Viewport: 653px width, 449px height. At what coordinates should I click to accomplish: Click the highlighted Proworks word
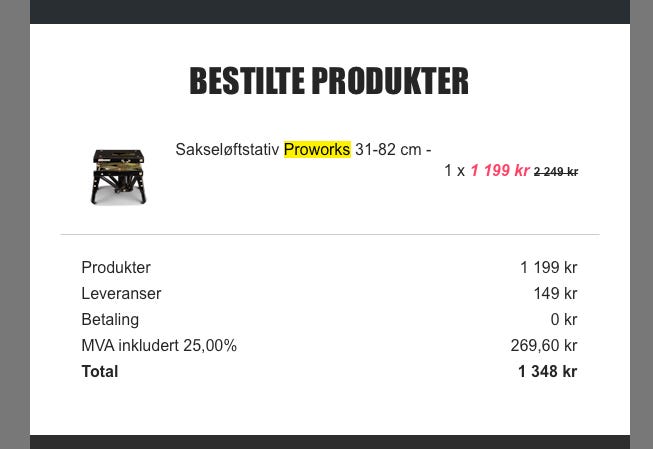coord(317,150)
